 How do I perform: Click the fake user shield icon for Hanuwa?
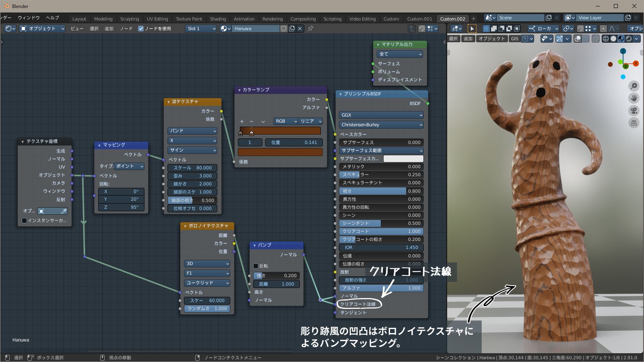[284, 29]
